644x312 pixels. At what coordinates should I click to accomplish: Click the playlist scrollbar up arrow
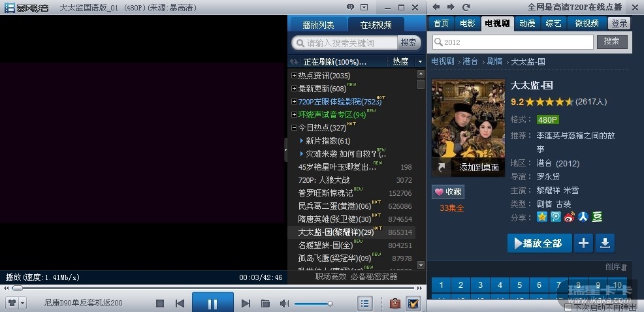(x=421, y=74)
